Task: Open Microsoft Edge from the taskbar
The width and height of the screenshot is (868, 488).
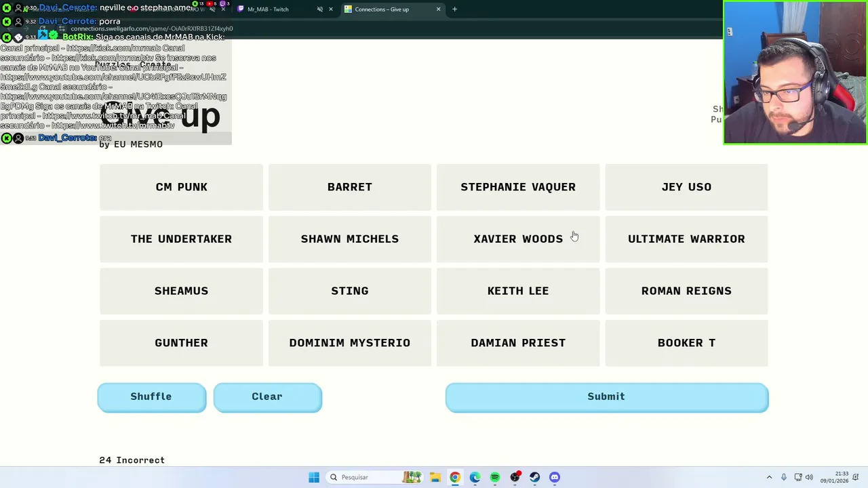Action: [x=475, y=477]
